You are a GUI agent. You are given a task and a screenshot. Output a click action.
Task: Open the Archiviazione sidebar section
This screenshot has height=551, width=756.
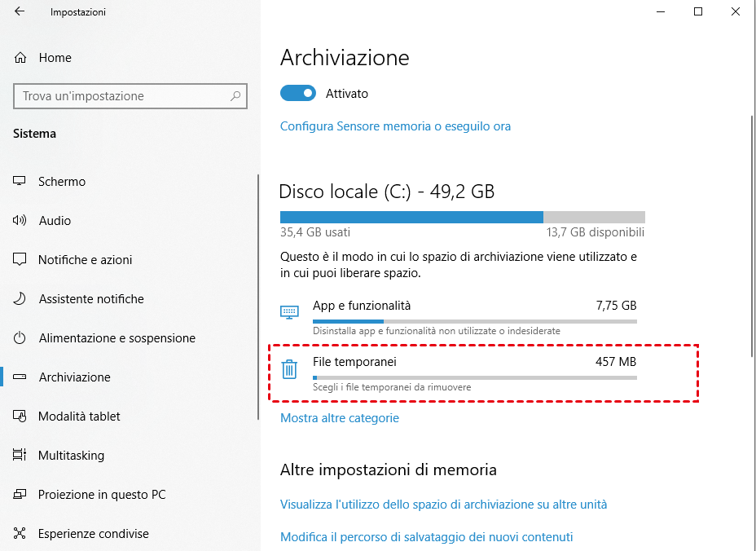pyautogui.click(x=74, y=377)
